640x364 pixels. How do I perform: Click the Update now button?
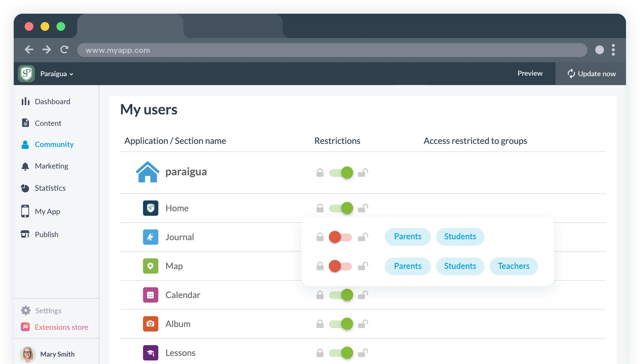tap(591, 74)
